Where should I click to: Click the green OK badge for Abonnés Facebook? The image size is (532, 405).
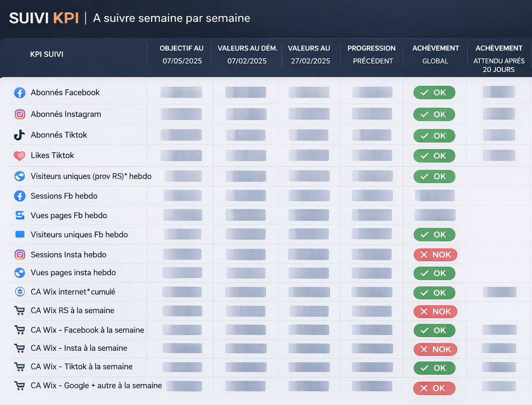434,93
